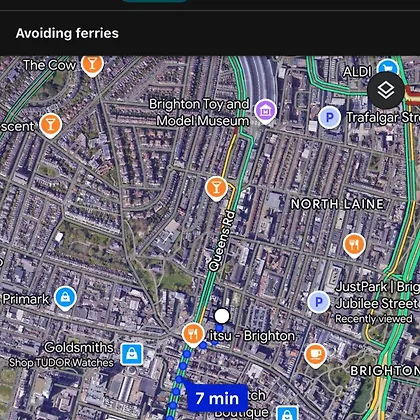Select the bar marker on Queens Rd

point(216,189)
